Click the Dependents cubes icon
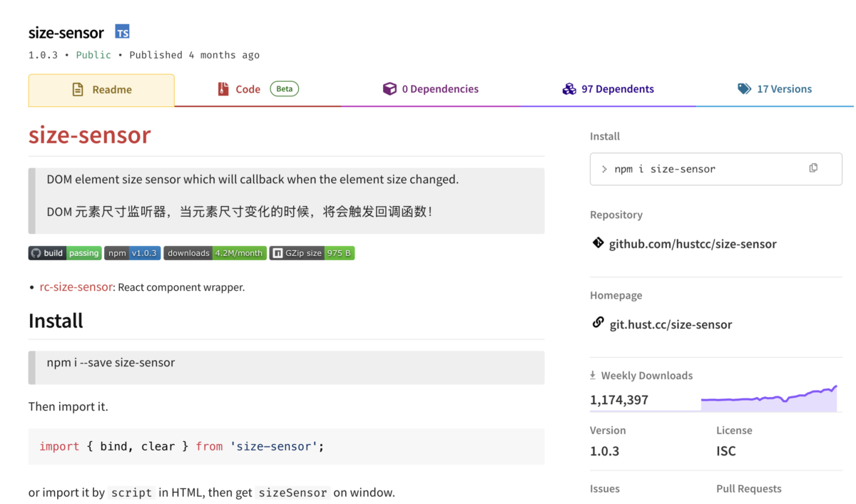 (x=569, y=89)
